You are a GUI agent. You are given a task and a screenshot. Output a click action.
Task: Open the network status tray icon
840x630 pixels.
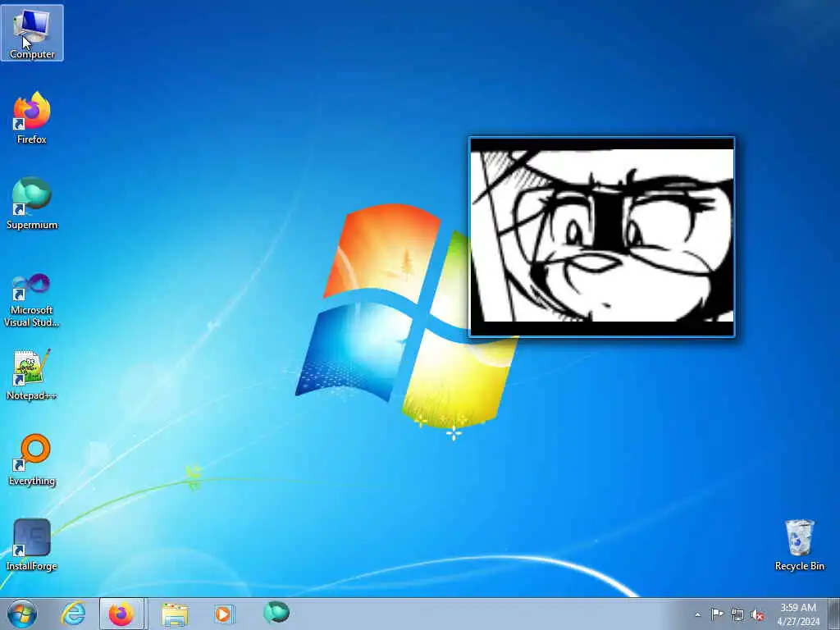pyautogui.click(x=737, y=615)
